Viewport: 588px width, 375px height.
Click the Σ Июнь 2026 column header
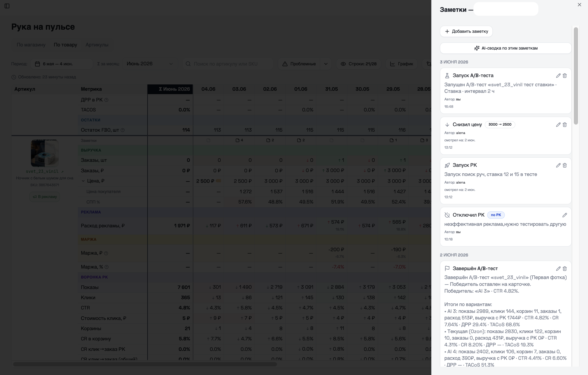pos(170,89)
